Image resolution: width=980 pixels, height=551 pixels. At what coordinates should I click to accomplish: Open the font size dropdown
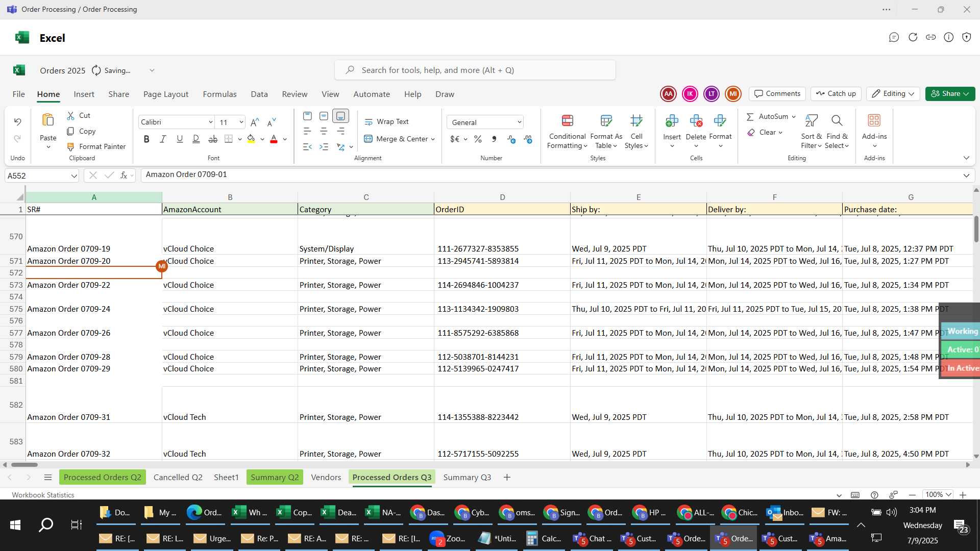pos(241,122)
